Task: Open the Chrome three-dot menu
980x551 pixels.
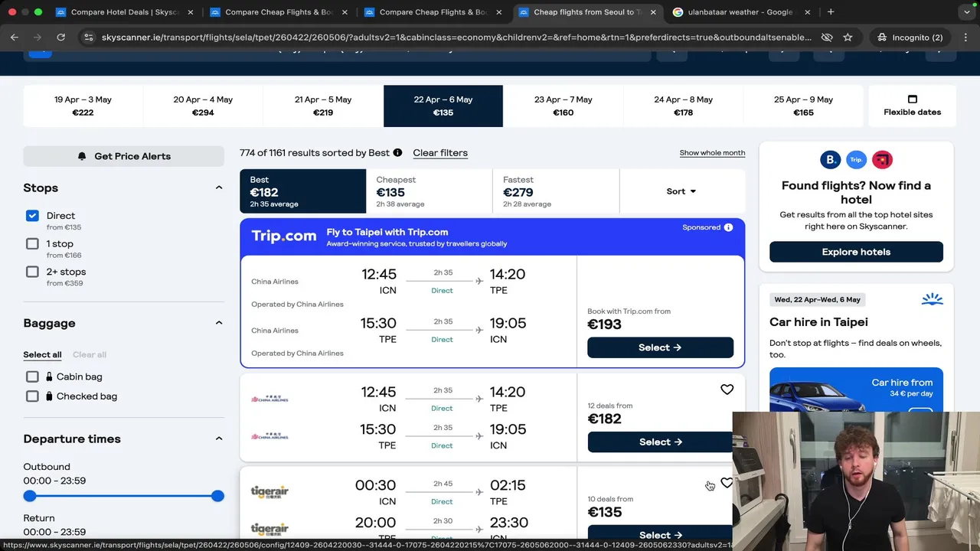Action: click(965, 37)
